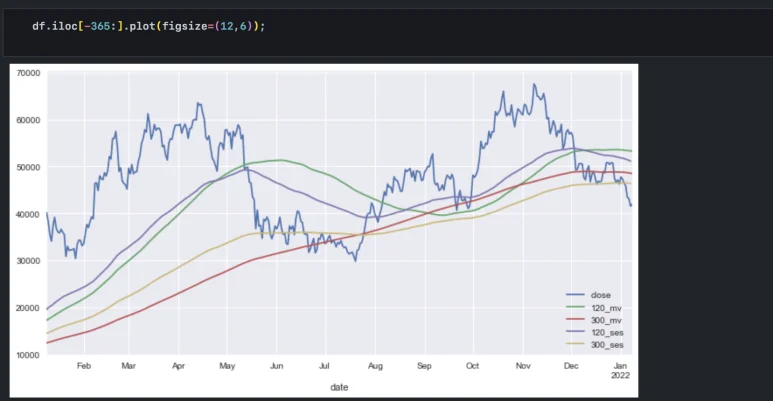Click the 'Aug' x-axis tick label
773x401 pixels.
pyautogui.click(x=374, y=367)
